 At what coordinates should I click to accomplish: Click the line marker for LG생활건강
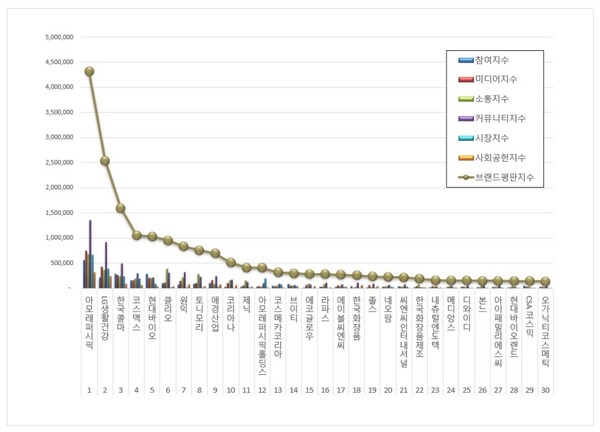(x=105, y=161)
